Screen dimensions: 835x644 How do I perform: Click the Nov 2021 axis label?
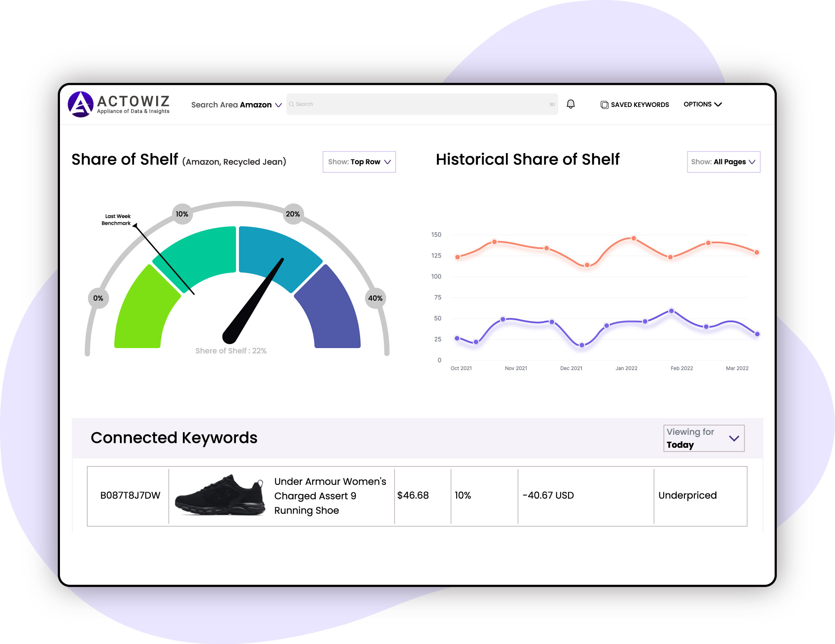pos(516,368)
